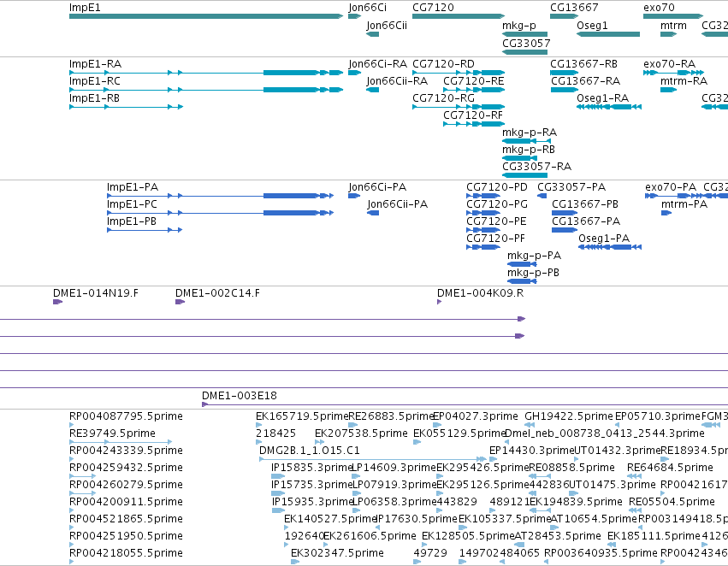
Task: Select transcript CG7120-RF
Action: coord(474,124)
